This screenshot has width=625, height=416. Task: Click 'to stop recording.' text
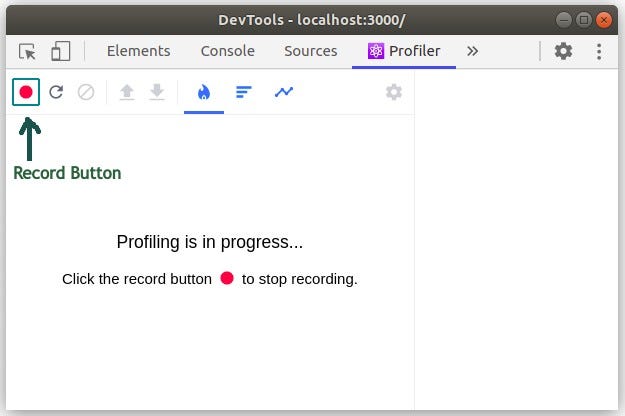click(x=300, y=279)
